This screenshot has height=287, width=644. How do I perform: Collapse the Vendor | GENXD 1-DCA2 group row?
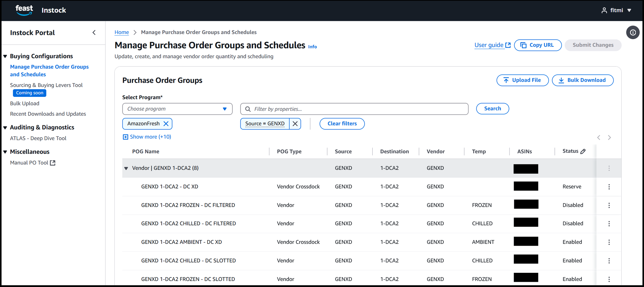[126, 168]
